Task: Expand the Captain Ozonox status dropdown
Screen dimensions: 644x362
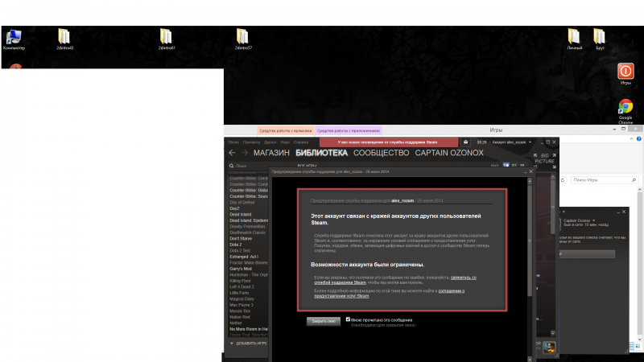Action: tap(594, 220)
